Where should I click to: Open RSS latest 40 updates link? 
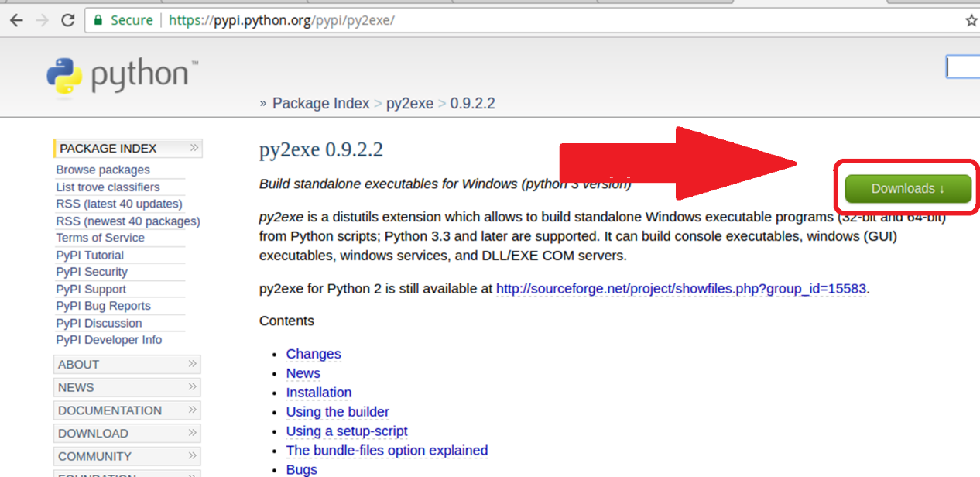coord(119,204)
